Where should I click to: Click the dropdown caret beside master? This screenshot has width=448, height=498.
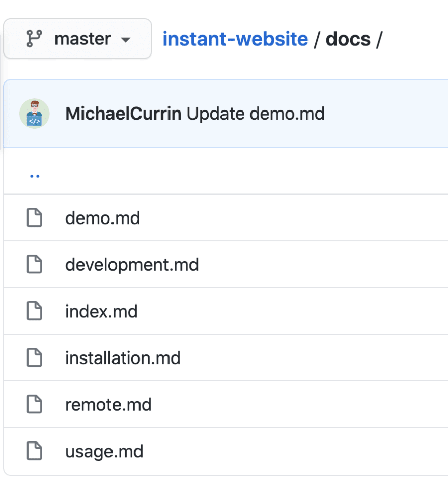[x=126, y=40]
